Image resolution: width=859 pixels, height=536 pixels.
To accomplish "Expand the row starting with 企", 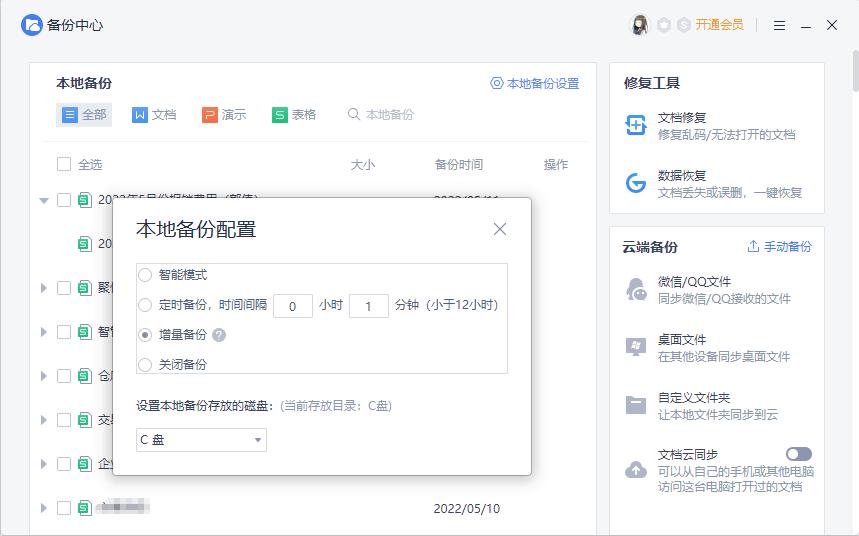I will [x=44, y=464].
